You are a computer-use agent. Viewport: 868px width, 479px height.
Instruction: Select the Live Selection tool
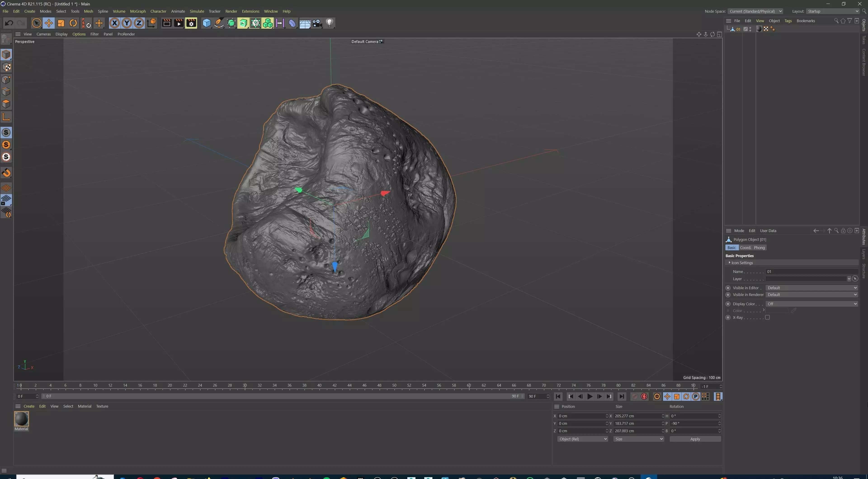[x=36, y=23]
